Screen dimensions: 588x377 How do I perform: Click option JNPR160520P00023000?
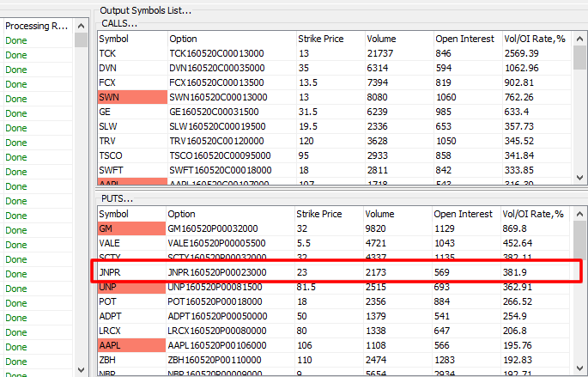217,272
